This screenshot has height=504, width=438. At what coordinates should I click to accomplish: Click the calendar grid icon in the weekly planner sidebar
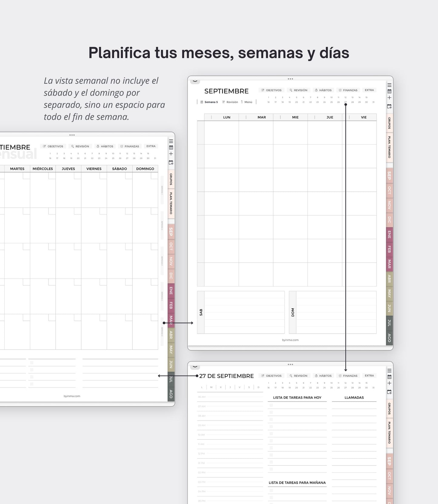click(390, 91)
